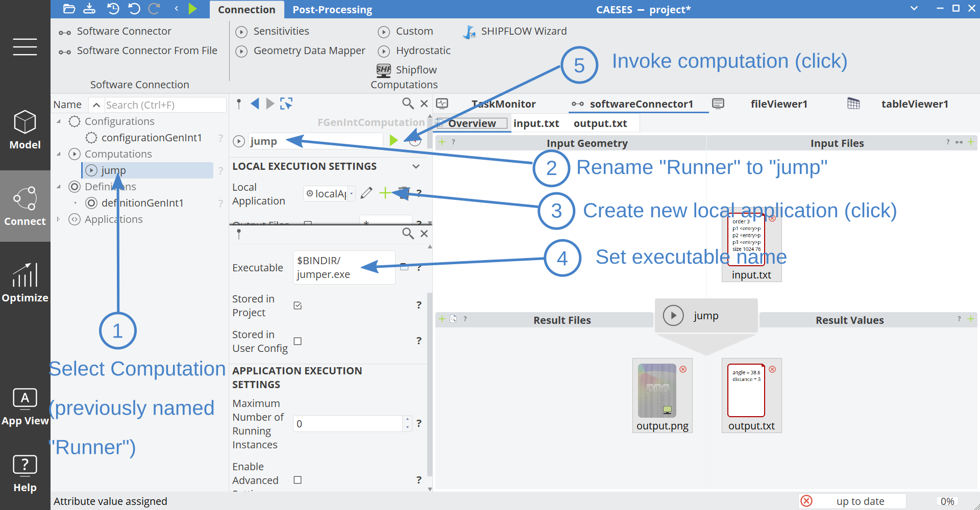Switch to the Connection ribbon tab
The height and width of the screenshot is (510, 980).
coord(247,10)
